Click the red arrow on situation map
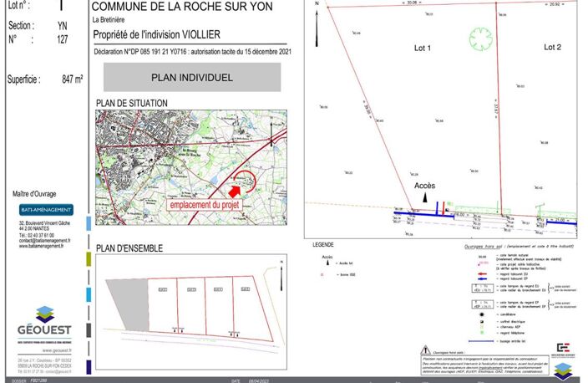Image resolution: width=588 pixels, height=383 pixels. [x=235, y=191]
